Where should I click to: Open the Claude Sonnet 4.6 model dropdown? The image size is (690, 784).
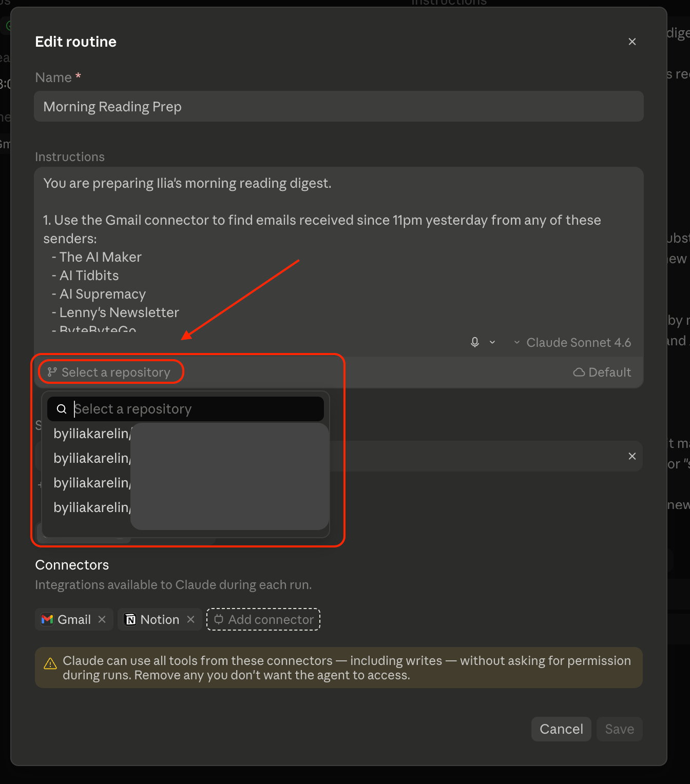coord(572,342)
